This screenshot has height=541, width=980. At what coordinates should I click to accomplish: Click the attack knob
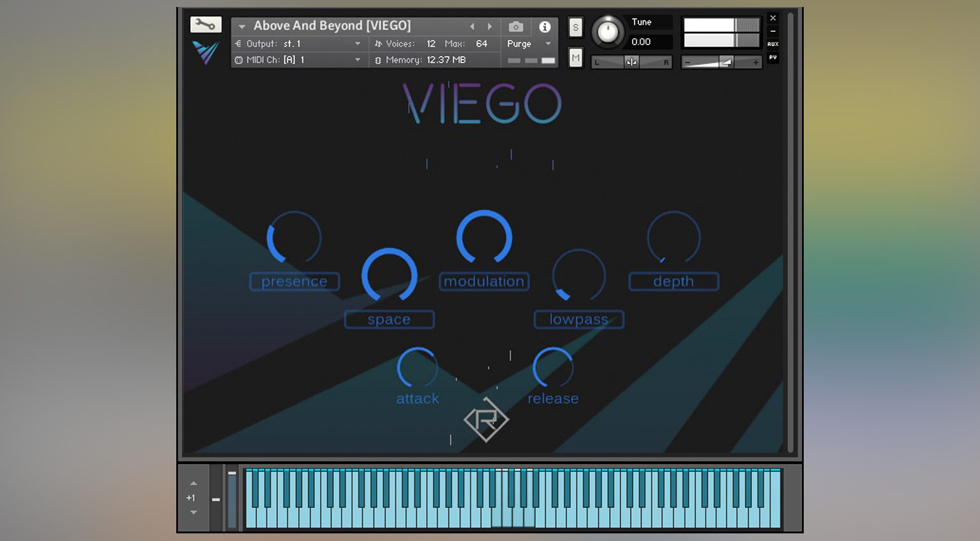(x=417, y=368)
